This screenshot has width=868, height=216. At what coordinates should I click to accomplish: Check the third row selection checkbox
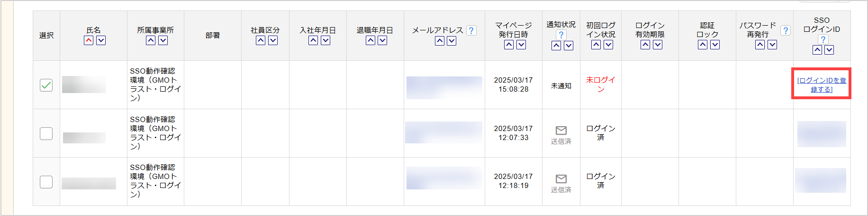[46, 182]
